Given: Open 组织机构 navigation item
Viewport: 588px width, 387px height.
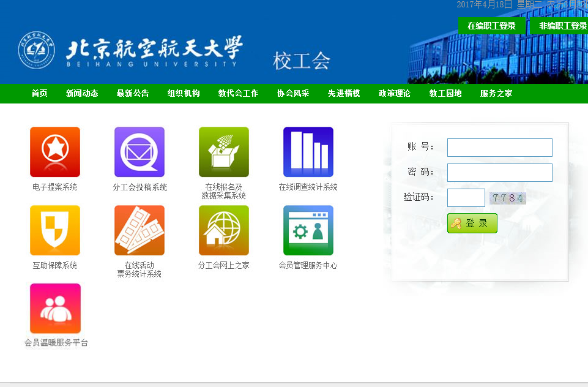Looking at the screenshot, I should tap(184, 94).
